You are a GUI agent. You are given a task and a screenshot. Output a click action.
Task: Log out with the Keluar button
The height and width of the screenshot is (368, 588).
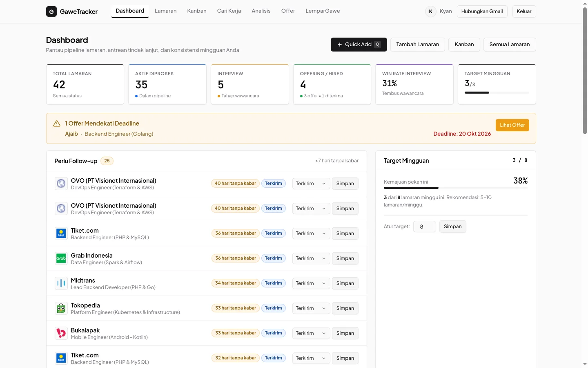[x=524, y=11]
